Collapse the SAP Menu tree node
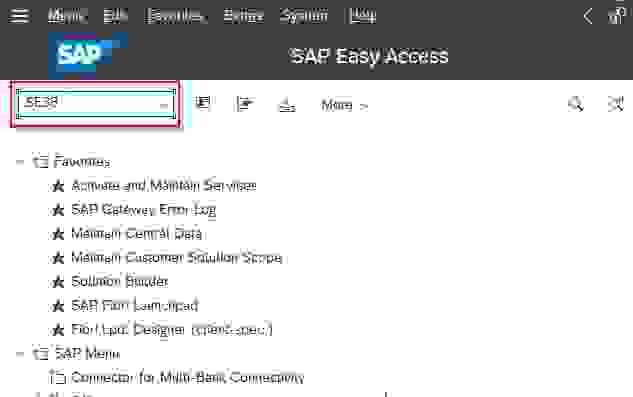Viewport: 633px width, 397px height. pos(20,354)
